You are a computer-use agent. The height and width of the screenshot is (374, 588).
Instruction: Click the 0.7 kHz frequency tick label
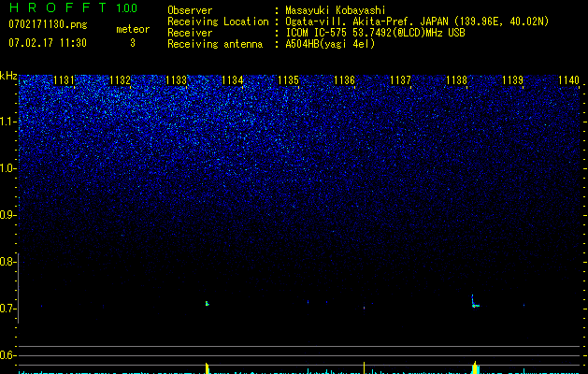(7, 309)
